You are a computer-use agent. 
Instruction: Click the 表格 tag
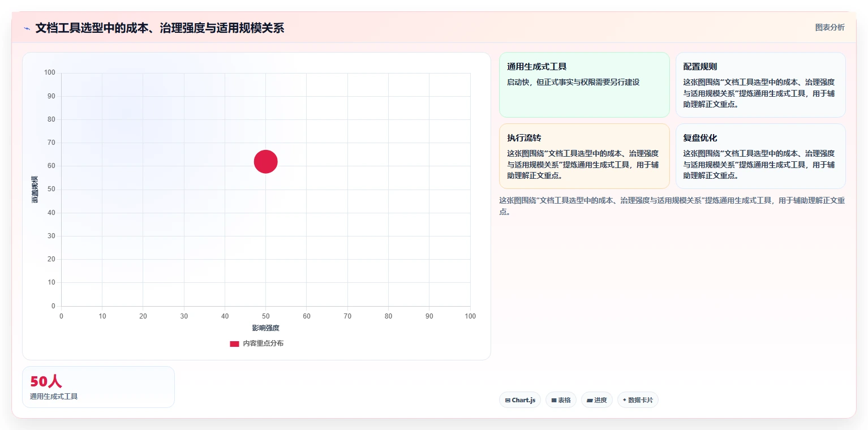(561, 400)
